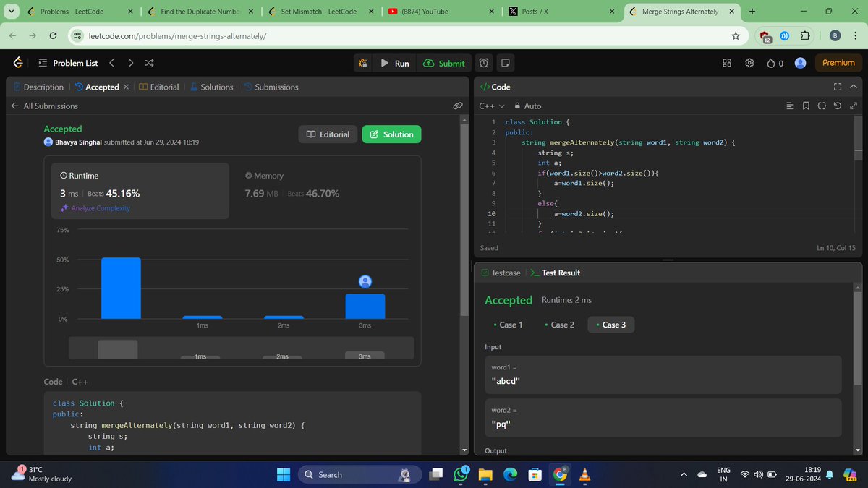Image resolution: width=868 pixels, height=488 pixels.
Task: Reload the page
Action: pos(53,35)
